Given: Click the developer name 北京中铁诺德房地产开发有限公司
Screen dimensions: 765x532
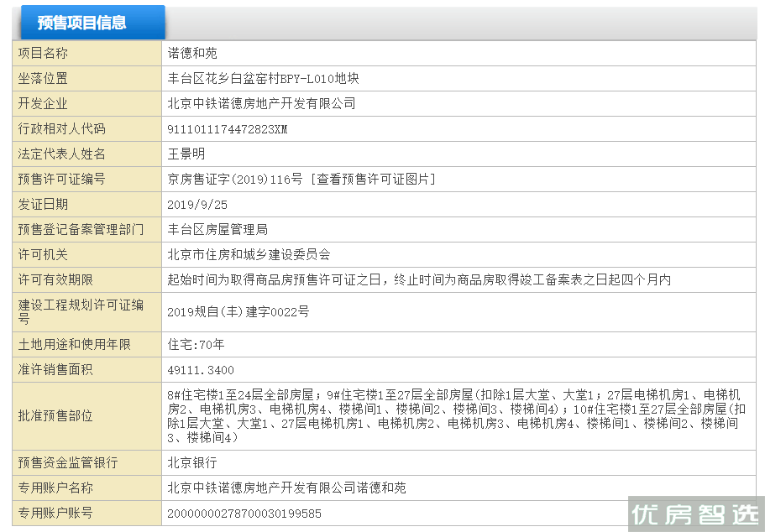Looking at the screenshot, I should point(261,103).
